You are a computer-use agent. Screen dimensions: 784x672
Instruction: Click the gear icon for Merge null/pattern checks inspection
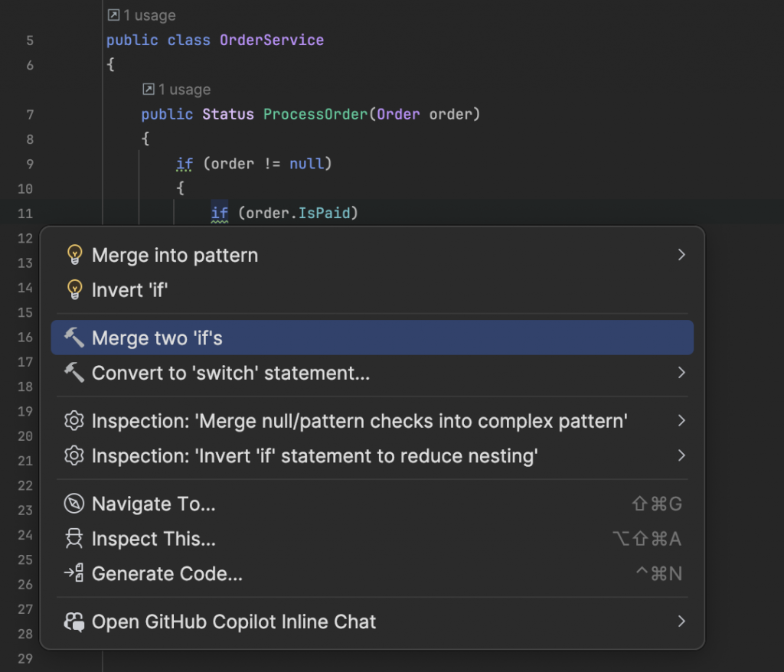74,421
